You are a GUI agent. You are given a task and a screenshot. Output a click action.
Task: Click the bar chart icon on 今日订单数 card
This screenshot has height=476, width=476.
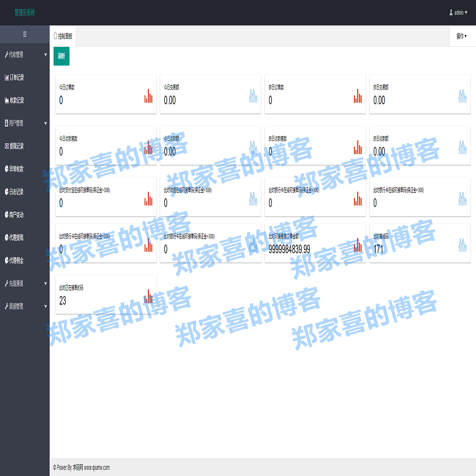[148, 96]
